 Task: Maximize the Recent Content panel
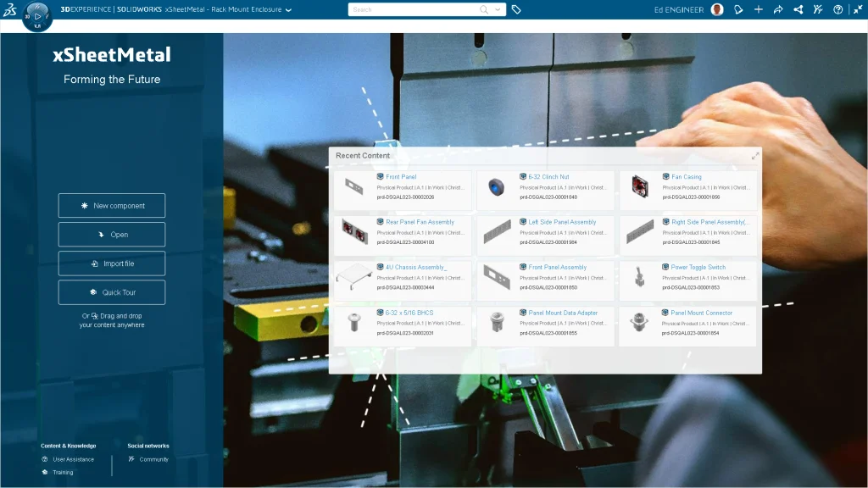tap(755, 156)
